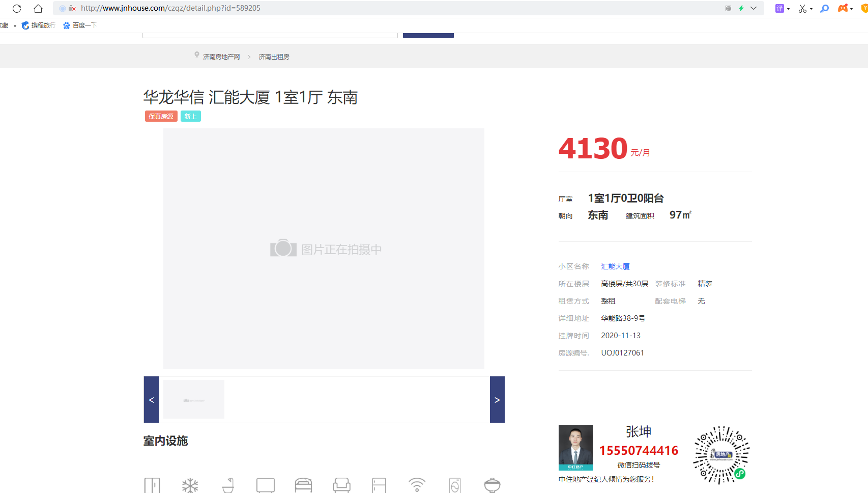Screen dimensions: 868x493
Task: Click the blue magnifier search icon
Action: pyautogui.click(x=825, y=8)
